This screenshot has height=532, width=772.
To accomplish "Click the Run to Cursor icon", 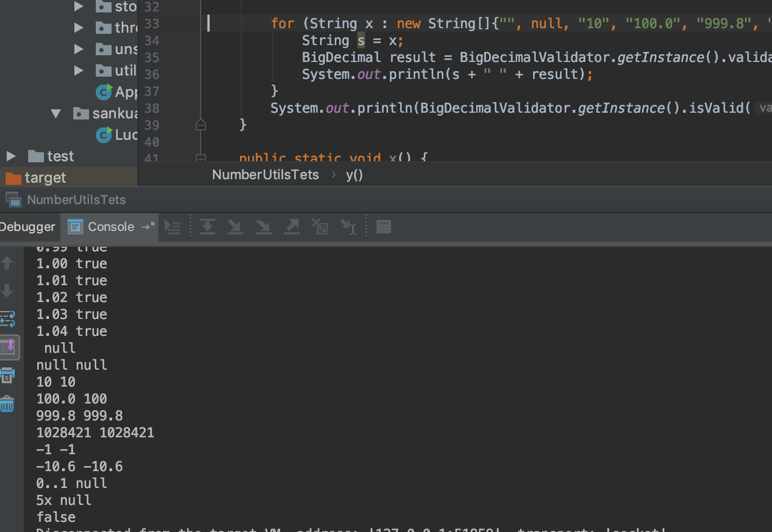I will pos(348,227).
